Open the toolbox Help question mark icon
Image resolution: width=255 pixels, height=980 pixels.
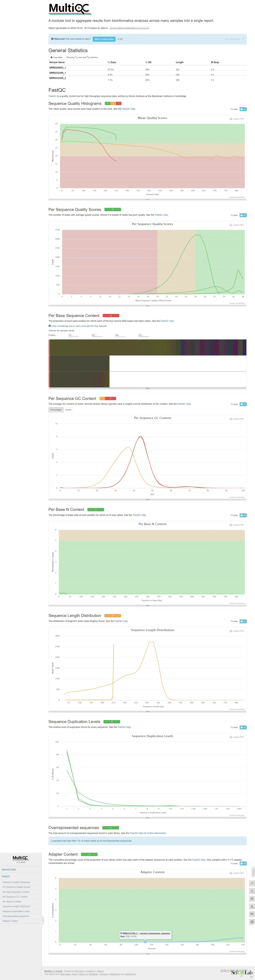coord(252,922)
